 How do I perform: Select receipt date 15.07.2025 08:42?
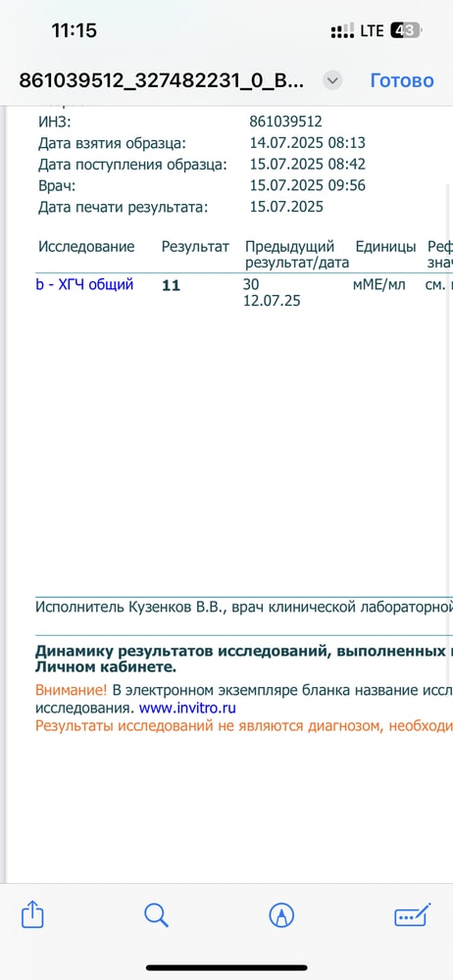tap(307, 165)
